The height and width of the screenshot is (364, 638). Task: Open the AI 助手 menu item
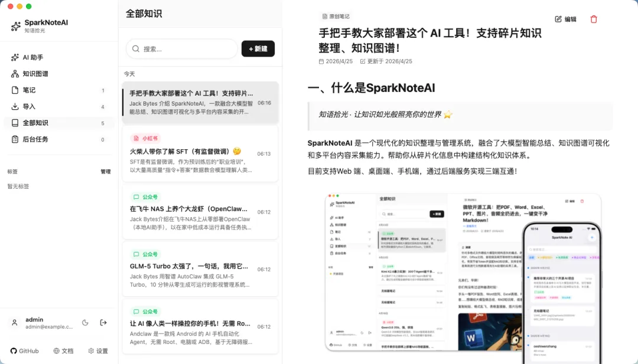point(58,57)
